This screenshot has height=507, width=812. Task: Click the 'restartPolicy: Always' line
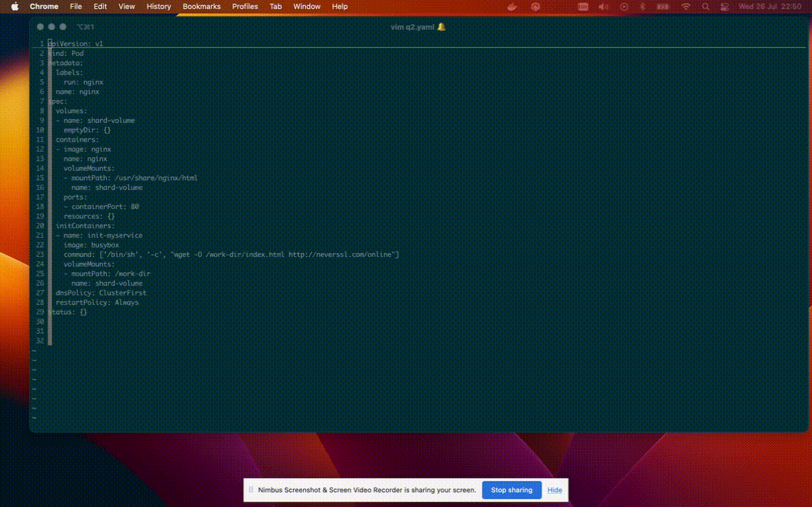97,302
